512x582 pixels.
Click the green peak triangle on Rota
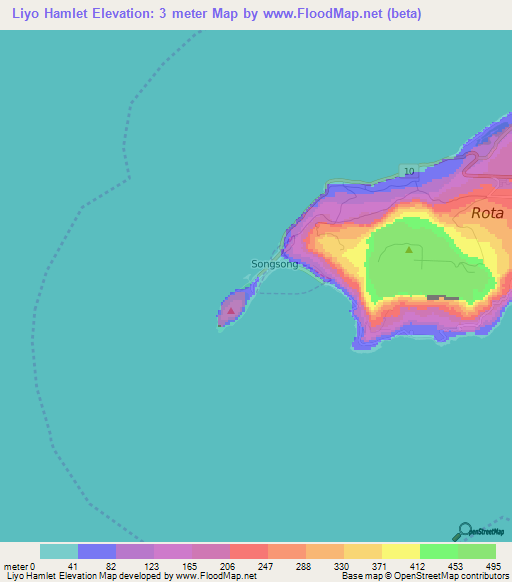(x=409, y=250)
